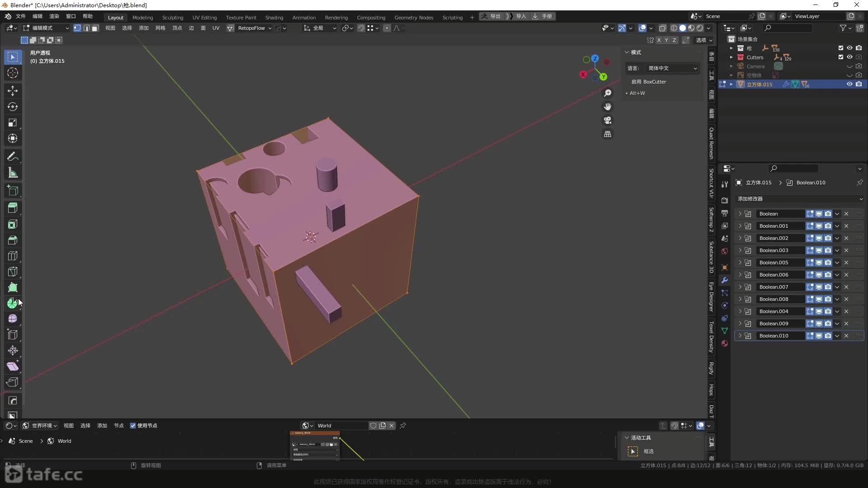
Task: Enable rendered viewport shading
Action: (x=700, y=28)
